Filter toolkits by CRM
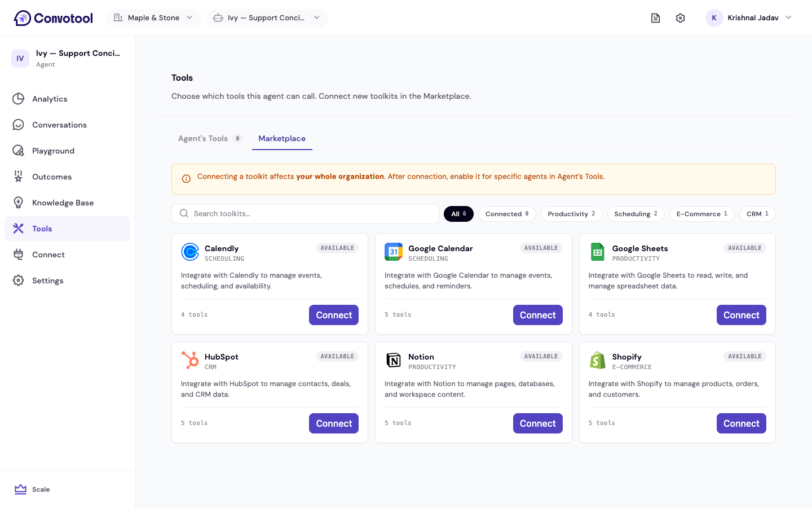812x508 pixels. (x=757, y=214)
